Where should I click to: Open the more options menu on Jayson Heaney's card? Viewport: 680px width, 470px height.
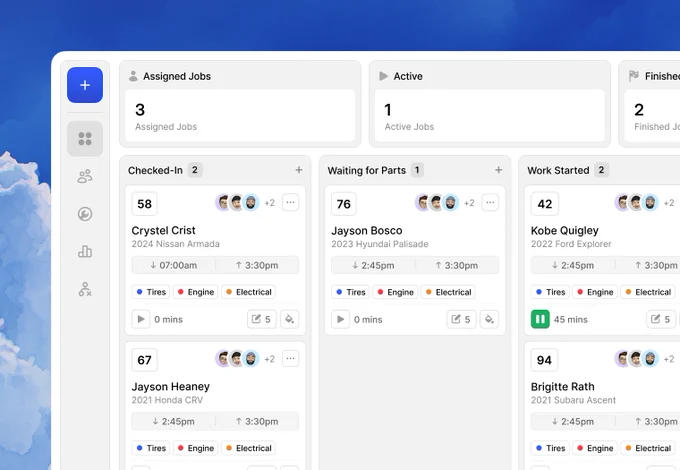291,359
